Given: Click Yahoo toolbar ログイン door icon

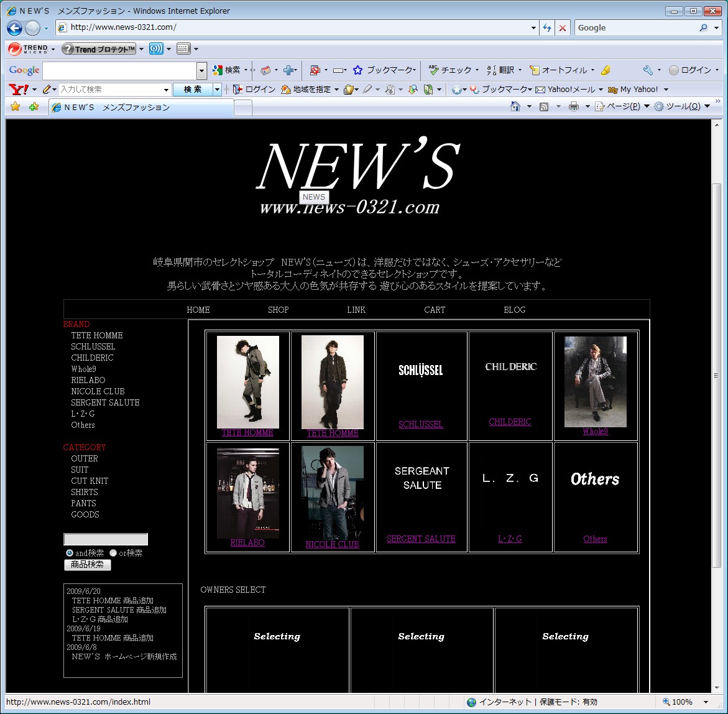Looking at the screenshot, I should (x=237, y=89).
